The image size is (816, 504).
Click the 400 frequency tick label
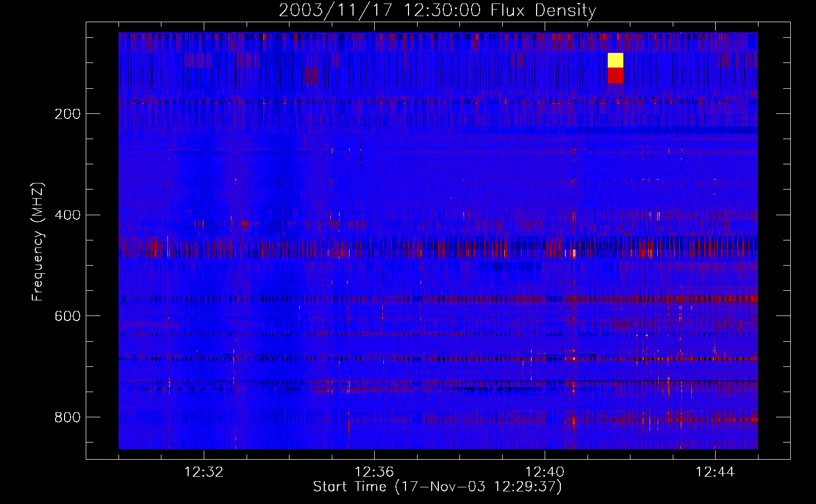(x=68, y=215)
